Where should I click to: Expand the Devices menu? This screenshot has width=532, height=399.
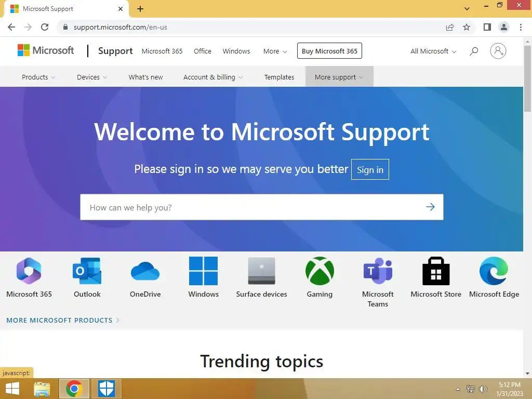point(92,77)
